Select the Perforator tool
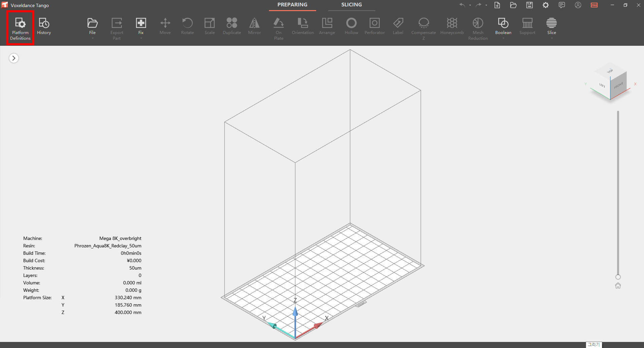The height and width of the screenshot is (348, 644). coord(375,26)
